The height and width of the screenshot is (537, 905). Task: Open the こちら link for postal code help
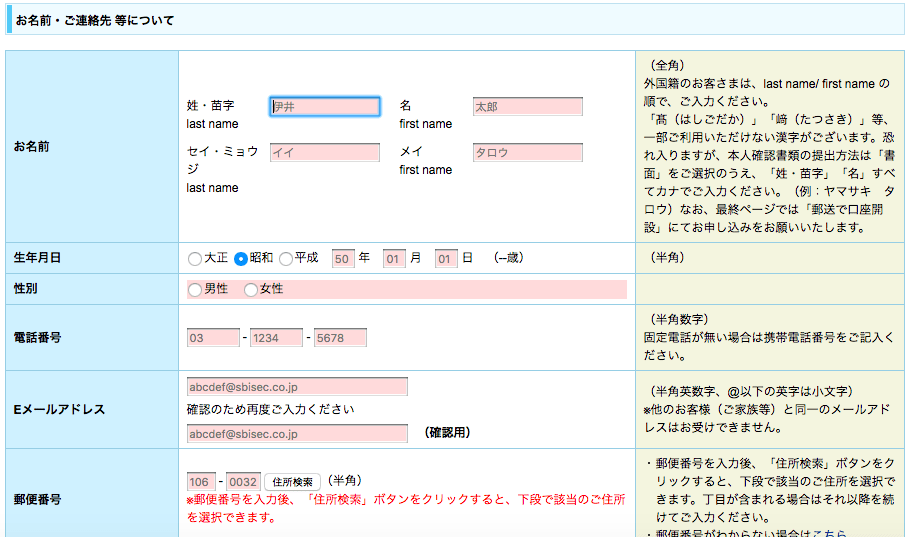829,533
